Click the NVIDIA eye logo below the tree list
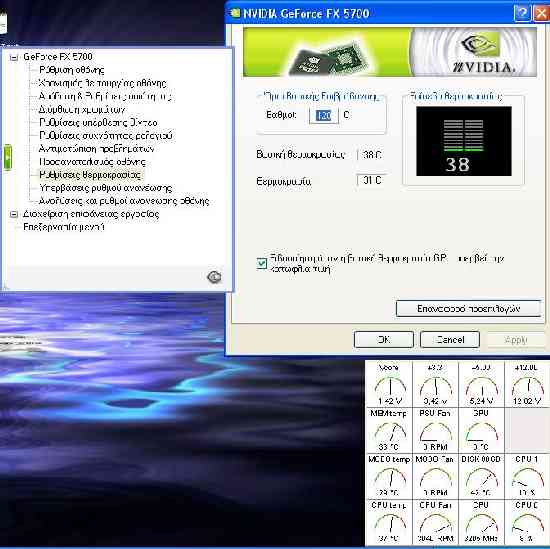Screen dimensions: 550x549 coord(214,277)
